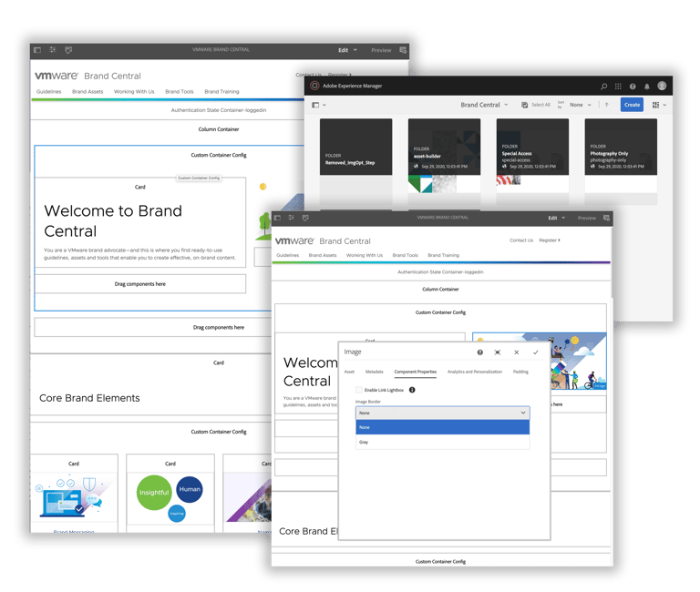Toggle side panel icon in front editor window
The height and width of the screenshot is (592, 700).
pos(277,218)
